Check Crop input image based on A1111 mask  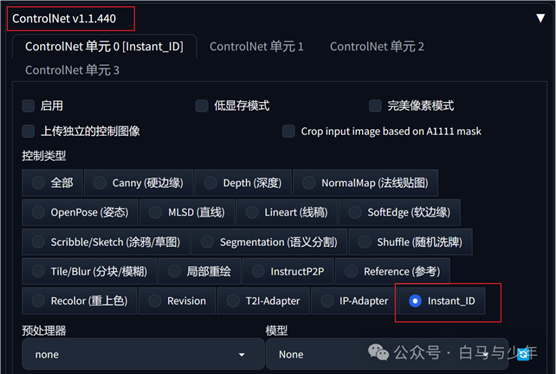[x=289, y=131]
